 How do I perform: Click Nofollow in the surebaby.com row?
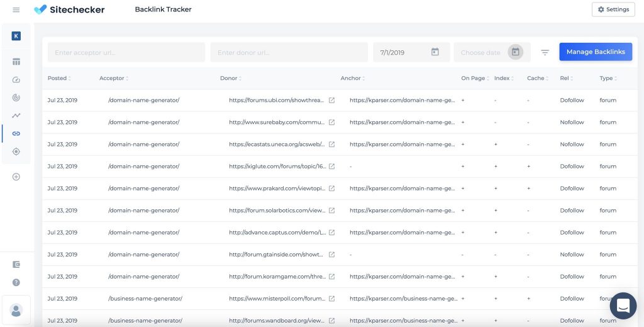(x=572, y=123)
